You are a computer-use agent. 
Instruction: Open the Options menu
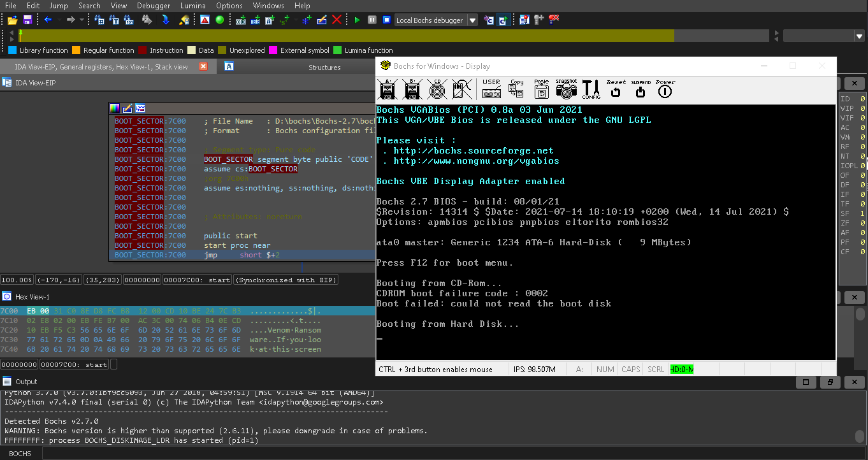229,5
